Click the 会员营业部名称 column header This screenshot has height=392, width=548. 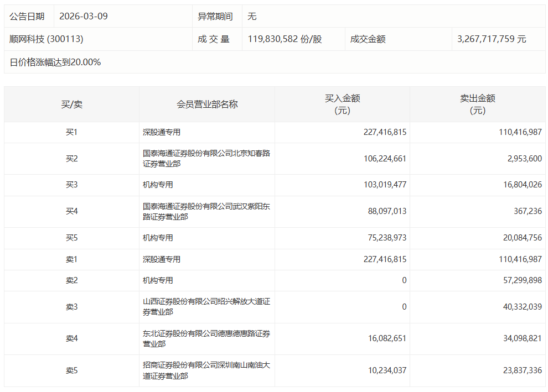207,104
